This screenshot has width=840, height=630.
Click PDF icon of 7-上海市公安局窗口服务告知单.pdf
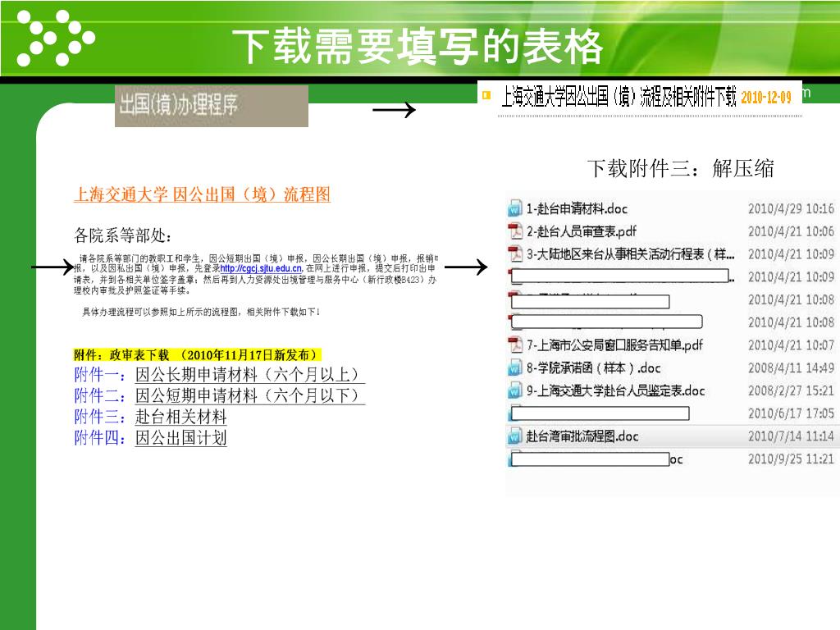coord(515,345)
